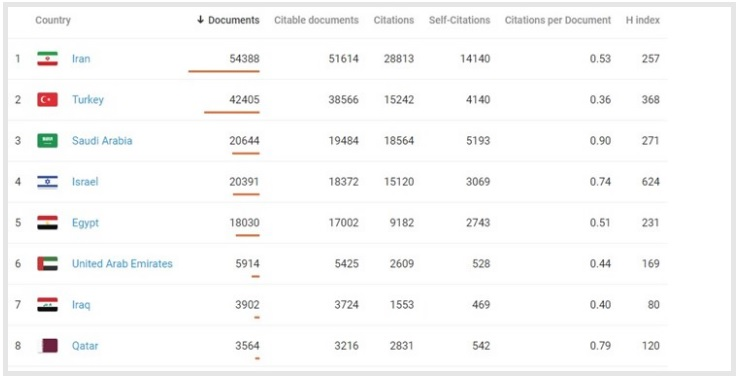Viewport: 740px width, 377px height.
Task: Open the Iraq country link
Action: tap(81, 305)
